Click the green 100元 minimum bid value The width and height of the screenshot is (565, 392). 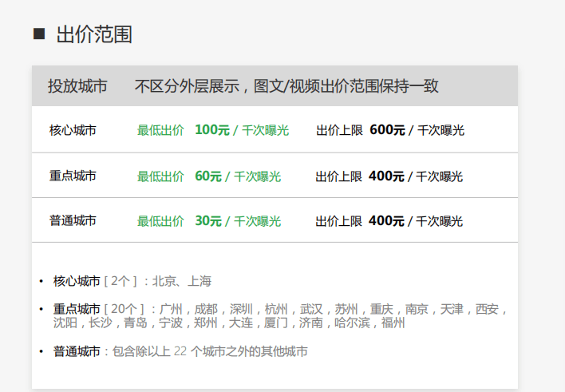211,130
